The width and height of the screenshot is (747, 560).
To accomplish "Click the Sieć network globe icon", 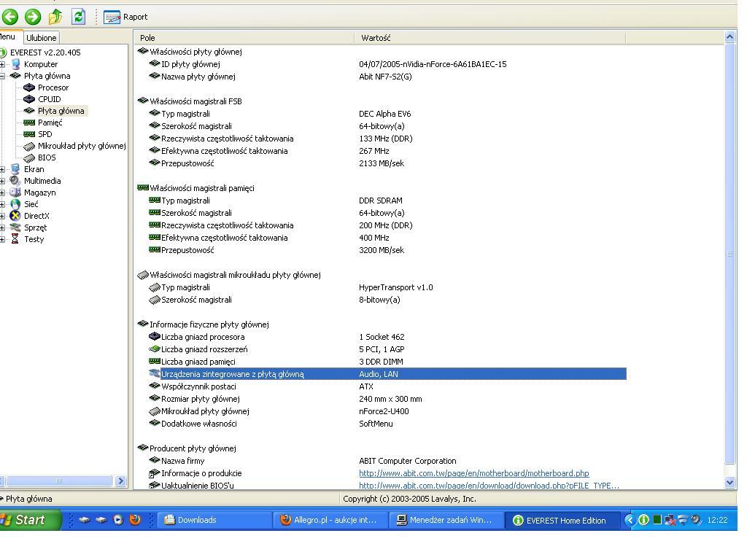I will pos(16,204).
